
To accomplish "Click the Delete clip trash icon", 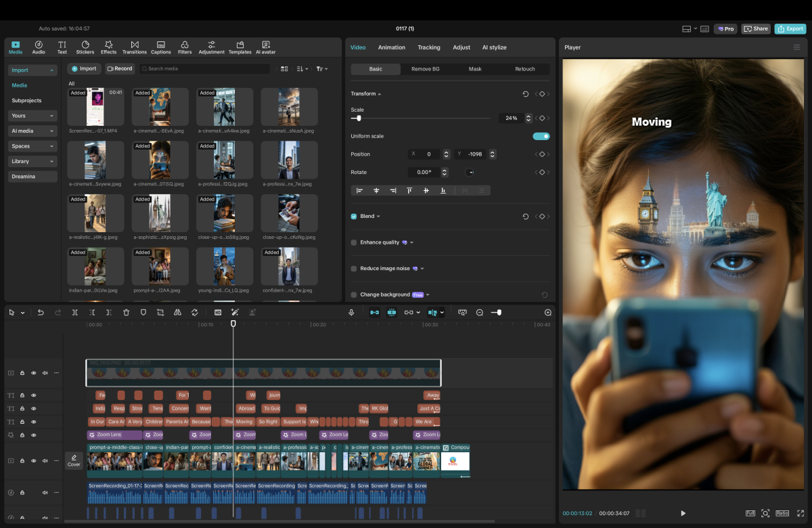I will tap(126, 313).
